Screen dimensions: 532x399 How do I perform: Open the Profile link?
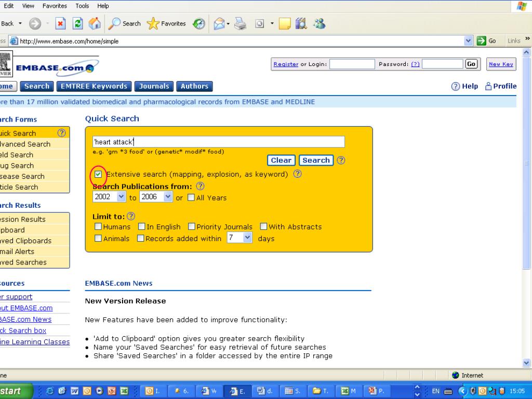(501, 86)
